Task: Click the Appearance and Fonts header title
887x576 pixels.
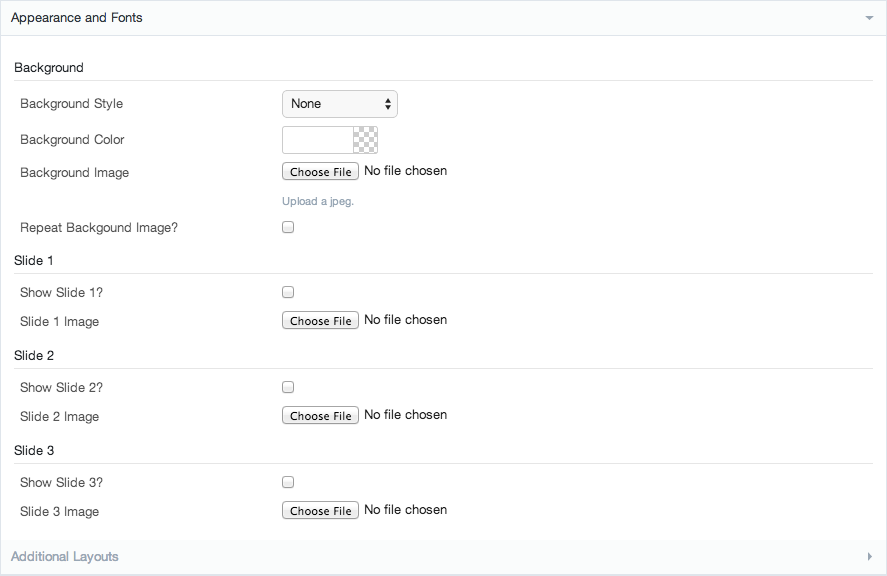Action: pos(76,18)
